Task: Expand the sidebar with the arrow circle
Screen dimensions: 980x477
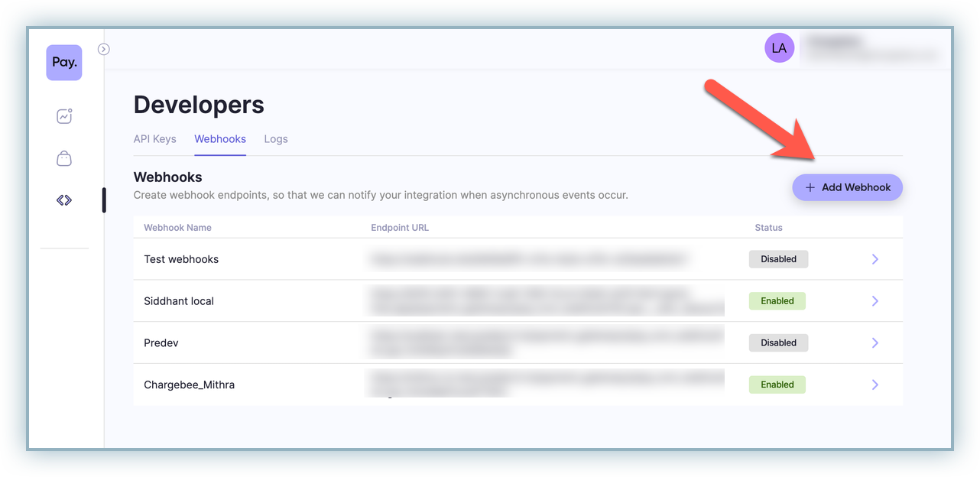Action: [x=104, y=49]
